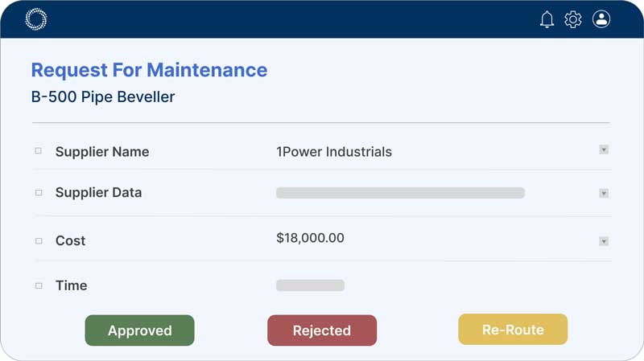The height and width of the screenshot is (361, 644).
Task: Choose the yellow Re-Route button
Action: (513, 330)
